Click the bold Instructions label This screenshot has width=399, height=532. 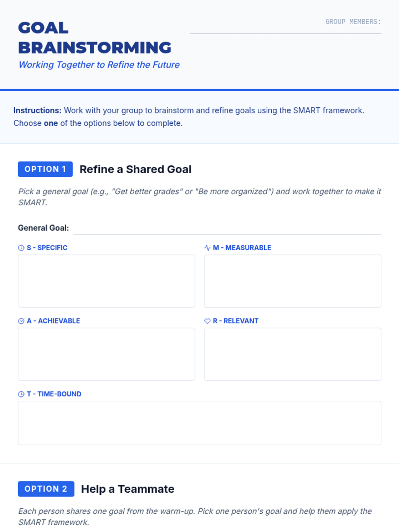[38, 110]
